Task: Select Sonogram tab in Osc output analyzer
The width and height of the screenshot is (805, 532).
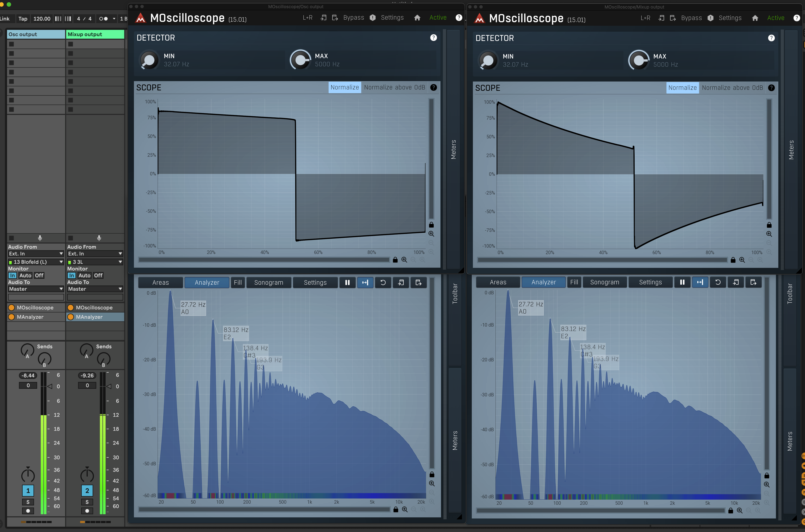Action: (x=269, y=282)
